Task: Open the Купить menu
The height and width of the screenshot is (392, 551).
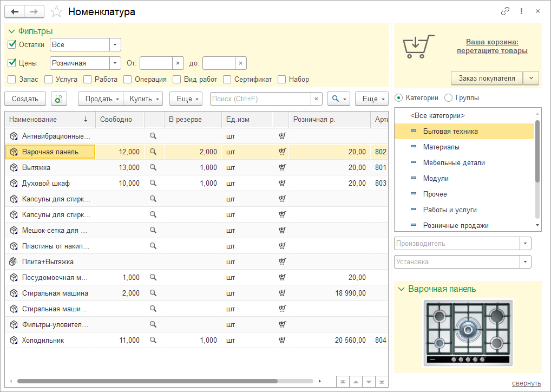Action: tap(143, 99)
